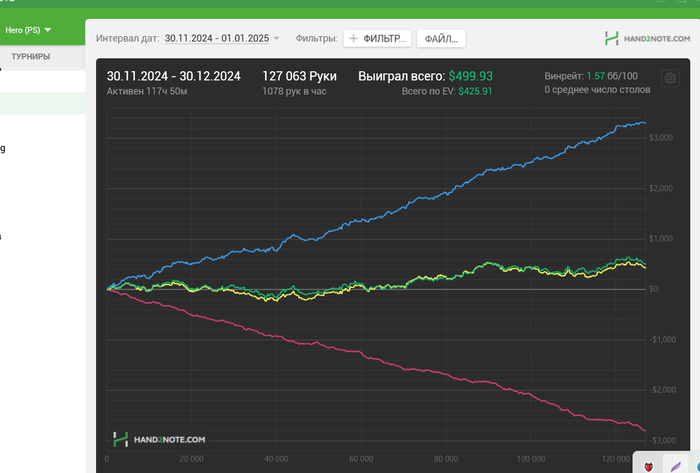Click the Всего по EV $425.91 value
700x473 pixels.
[x=475, y=91]
